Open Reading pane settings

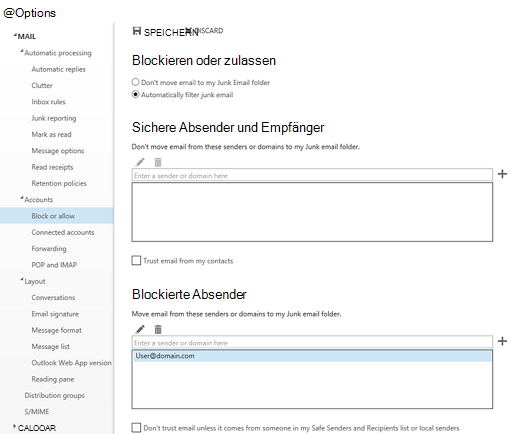[53, 379]
